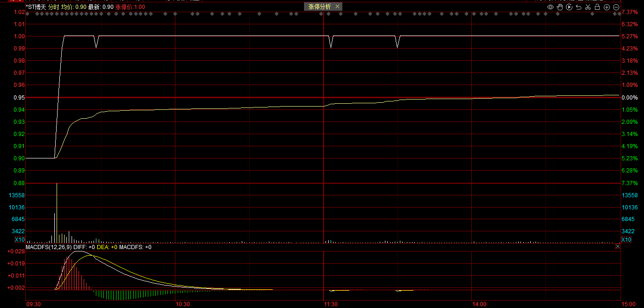Select the scissors cut tool
Viewport: 644px width, 308px height.
588,7
